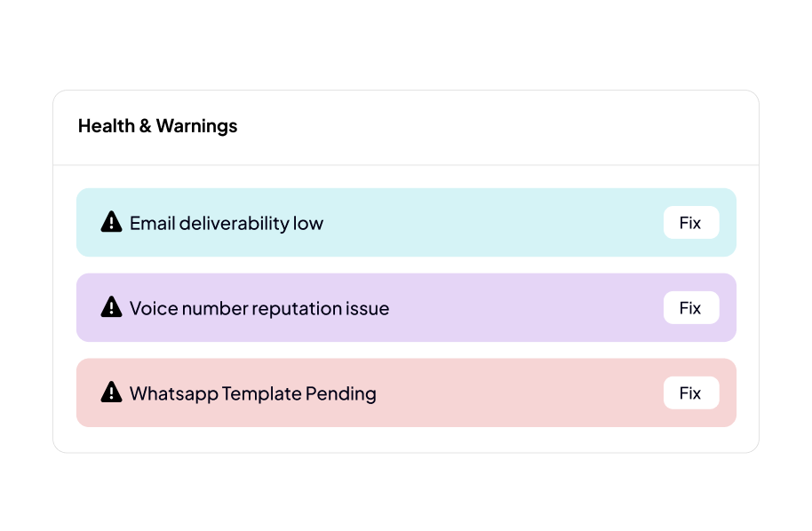Click the word Email in the blue warning
The image size is (812, 531).
click(153, 223)
